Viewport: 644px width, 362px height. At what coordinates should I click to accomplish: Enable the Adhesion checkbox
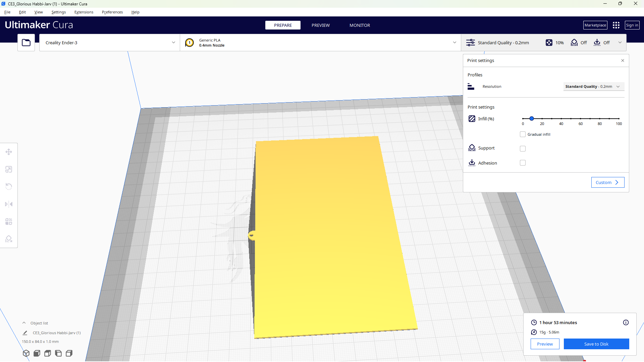[523, 163]
